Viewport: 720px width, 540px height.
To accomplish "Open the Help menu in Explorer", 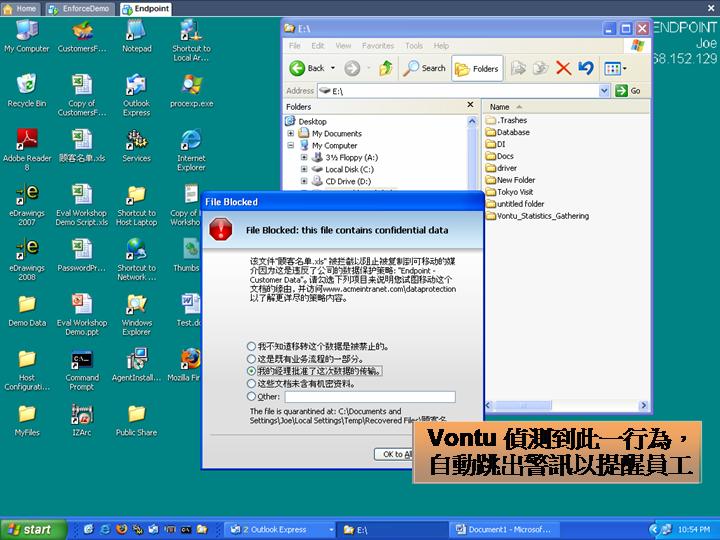I will point(441,46).
